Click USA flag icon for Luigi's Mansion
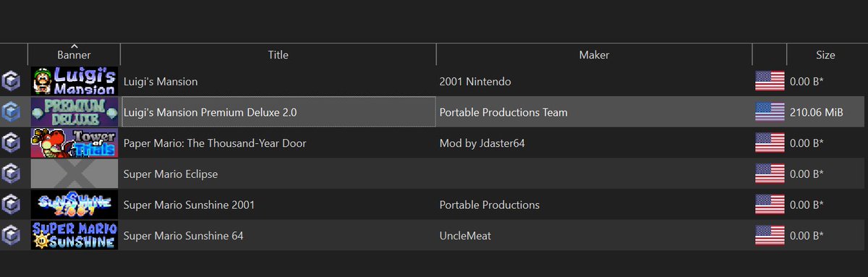This screenshot has width=868, height=277. tap(770, 81)
